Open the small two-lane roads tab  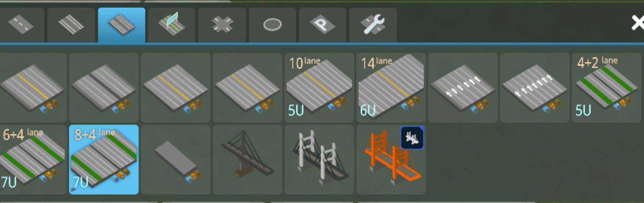point(21,25)
